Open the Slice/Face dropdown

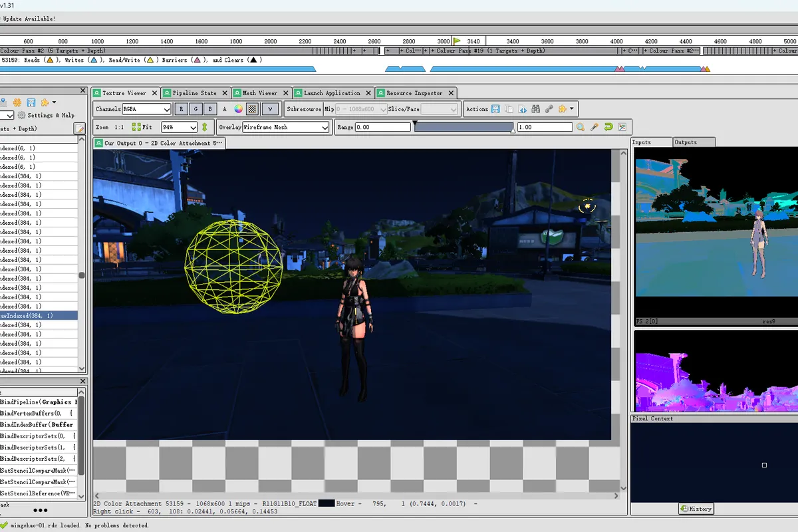[x=440, y=109]
